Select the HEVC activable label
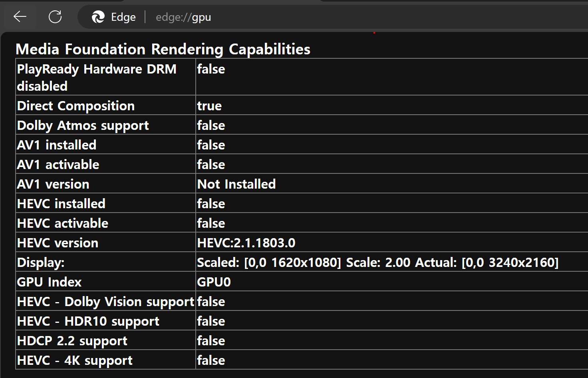588x378 pixels. tap(63, 223)
